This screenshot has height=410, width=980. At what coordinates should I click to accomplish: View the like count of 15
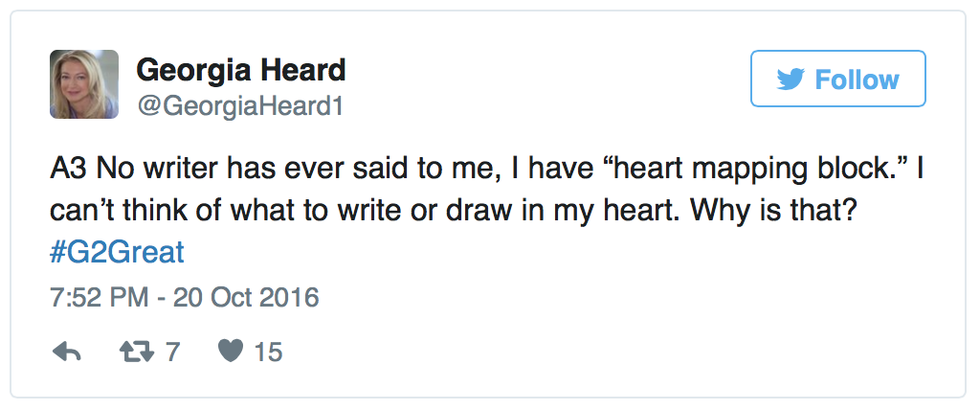269,353
